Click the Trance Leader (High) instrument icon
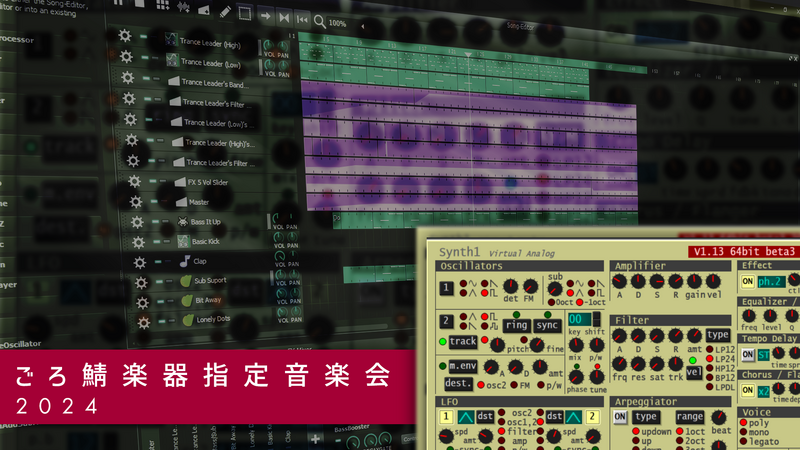800x450 pixels. (171, 39)
